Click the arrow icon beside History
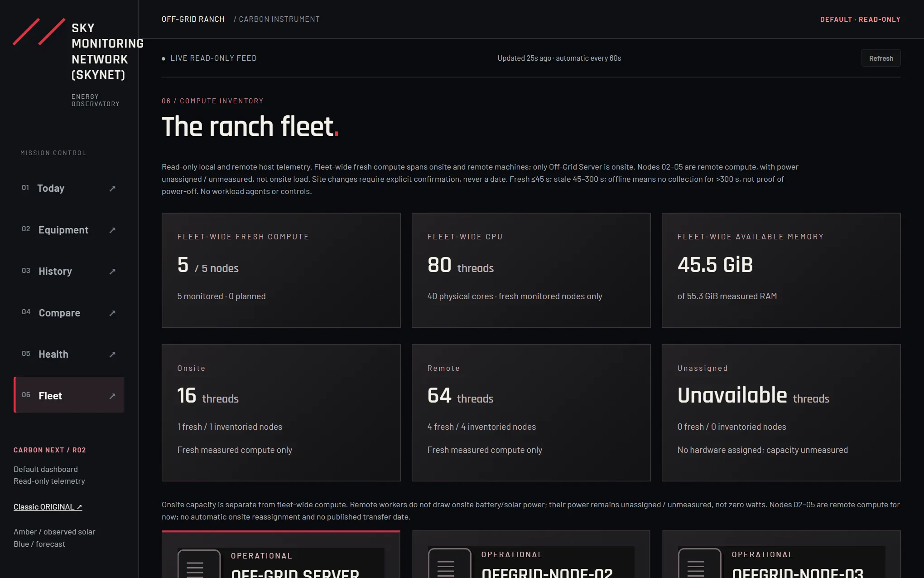Screen dimensions: 924x578 (112, 272)
